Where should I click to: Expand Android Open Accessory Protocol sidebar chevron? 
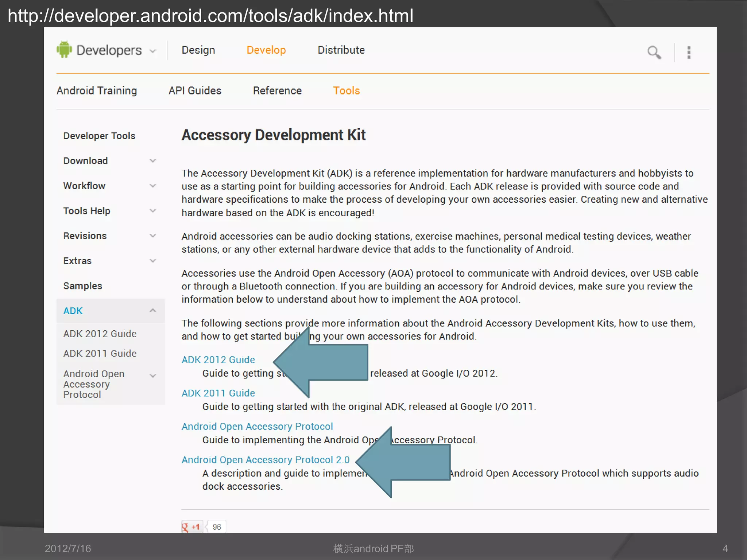[x=153, y=376]
